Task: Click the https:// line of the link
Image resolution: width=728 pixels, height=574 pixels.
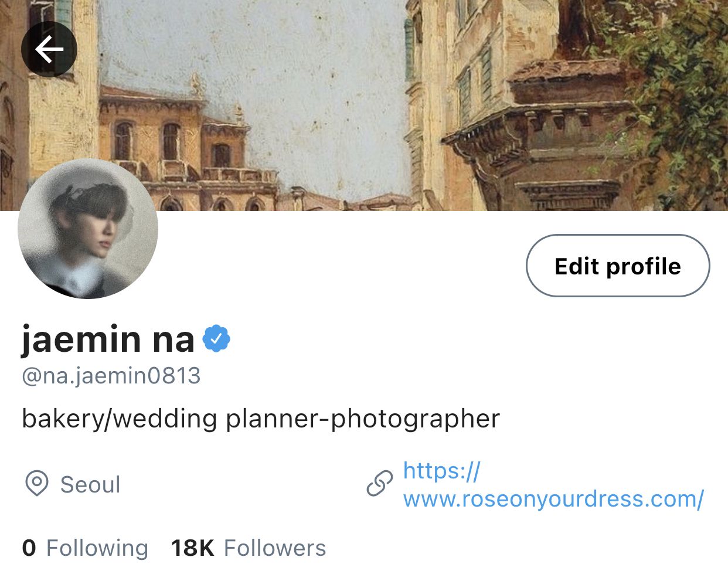Action: click(x=442, y=471)
